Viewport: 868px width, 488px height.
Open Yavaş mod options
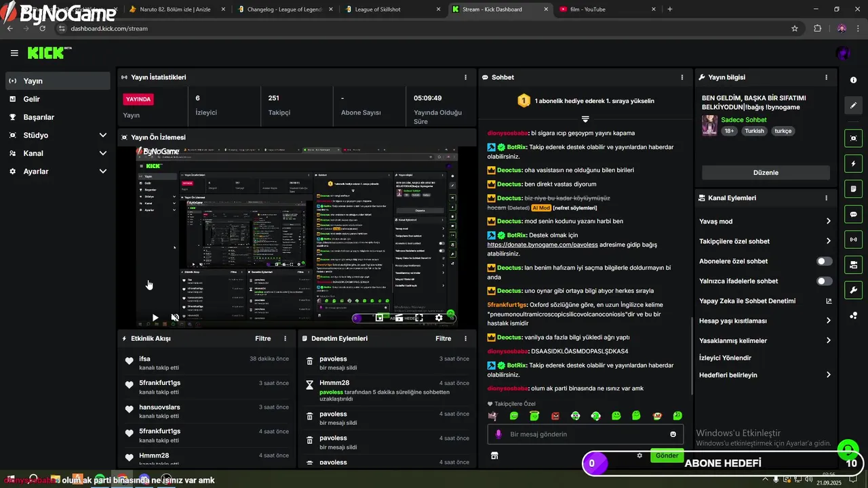[x=766, y=221]
